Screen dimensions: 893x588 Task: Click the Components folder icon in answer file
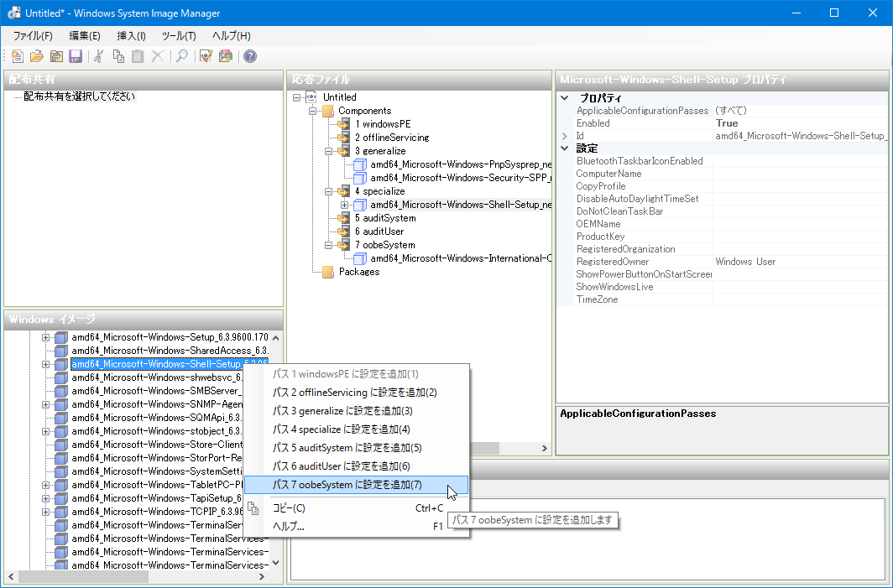point(327,111)
